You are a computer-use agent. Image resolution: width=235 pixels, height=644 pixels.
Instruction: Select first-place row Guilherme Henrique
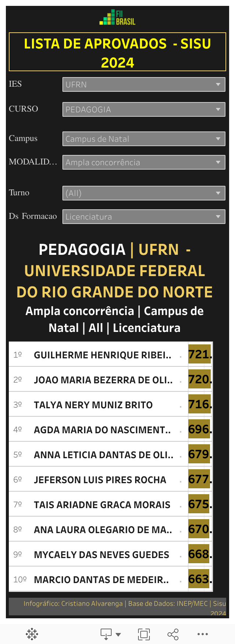coord(102,355)
